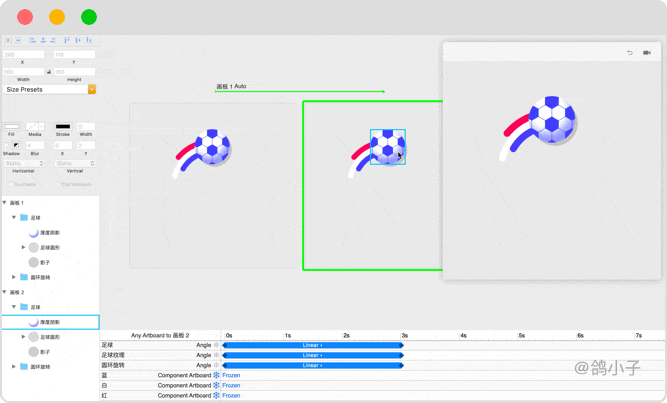
Task: Collapse the 画板 2 tree group
Action: coord(5,292)
